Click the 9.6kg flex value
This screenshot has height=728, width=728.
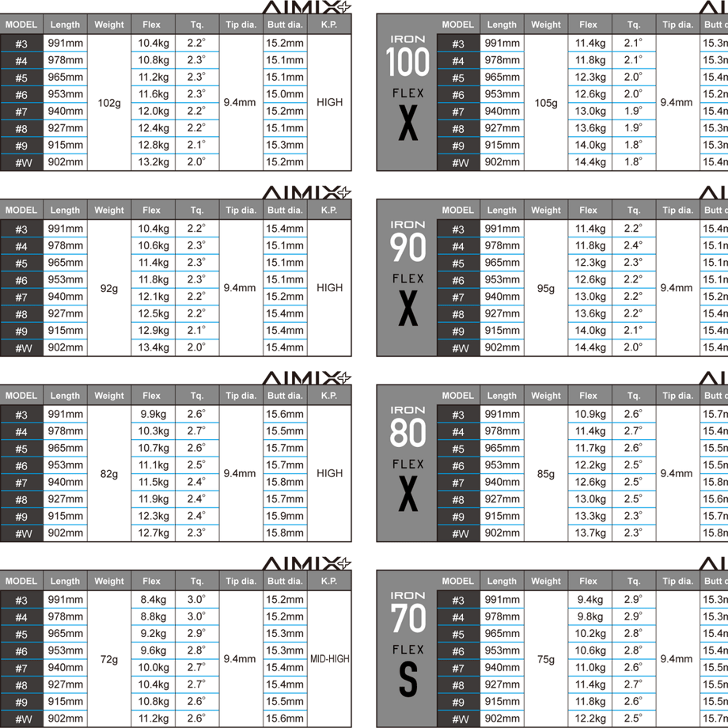pyautogui.click(x=154, y=650)
